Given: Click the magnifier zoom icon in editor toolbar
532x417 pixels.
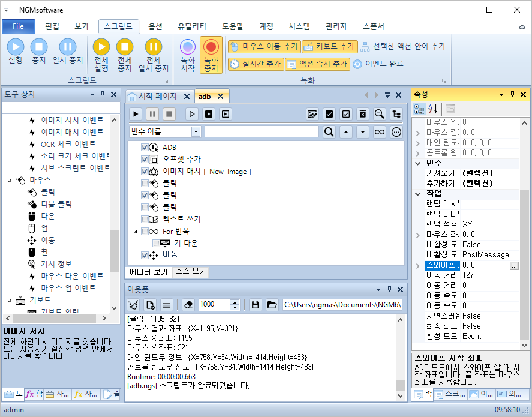Looking at the screenshot, I should point(379,114).
